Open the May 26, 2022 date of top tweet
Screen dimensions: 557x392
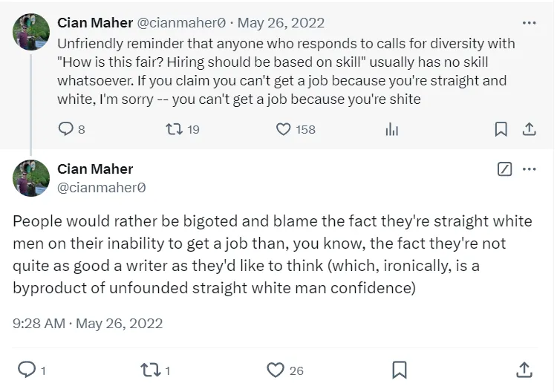pyautogui.click(x=281, y=23)
